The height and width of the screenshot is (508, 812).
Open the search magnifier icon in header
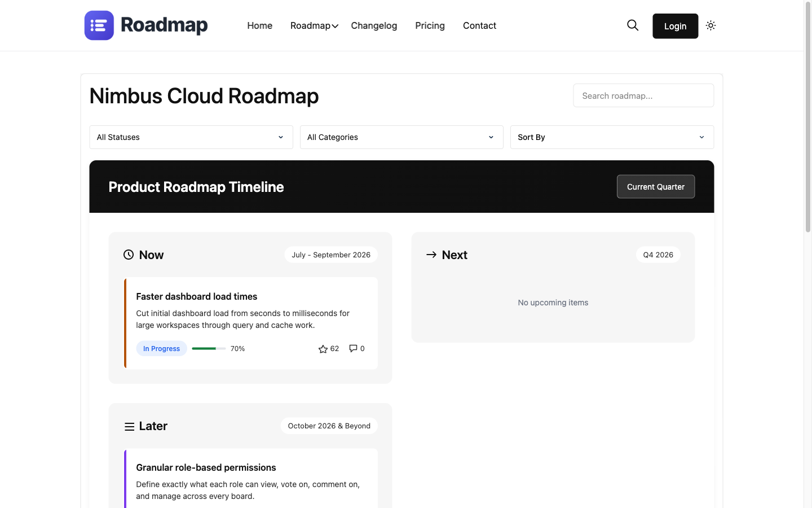(633, 25)
